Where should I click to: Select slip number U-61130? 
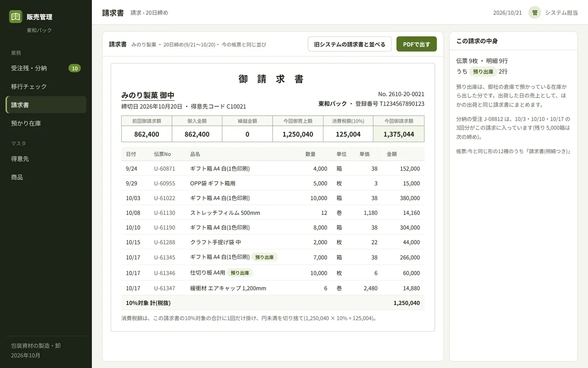click(x=164, y=213)
